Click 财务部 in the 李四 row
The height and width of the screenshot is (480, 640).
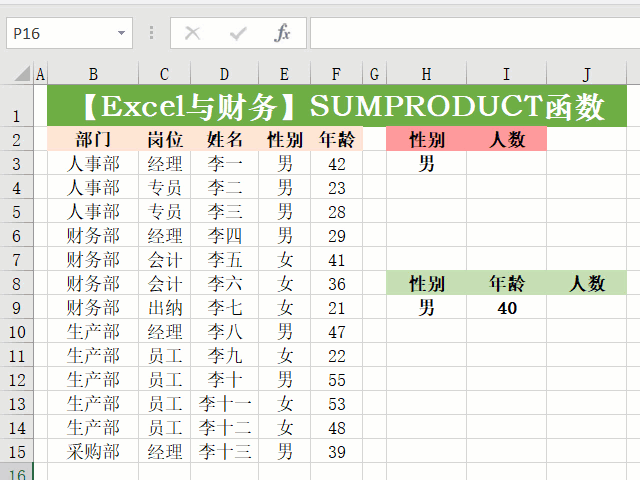pyautogui.click(x=93, y=235)
